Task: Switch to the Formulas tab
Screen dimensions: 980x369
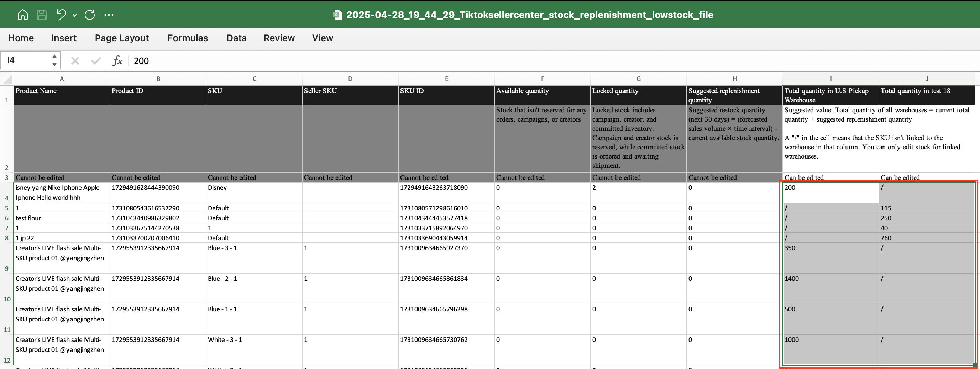Action: pyautogui.click(x=188, y=38)
